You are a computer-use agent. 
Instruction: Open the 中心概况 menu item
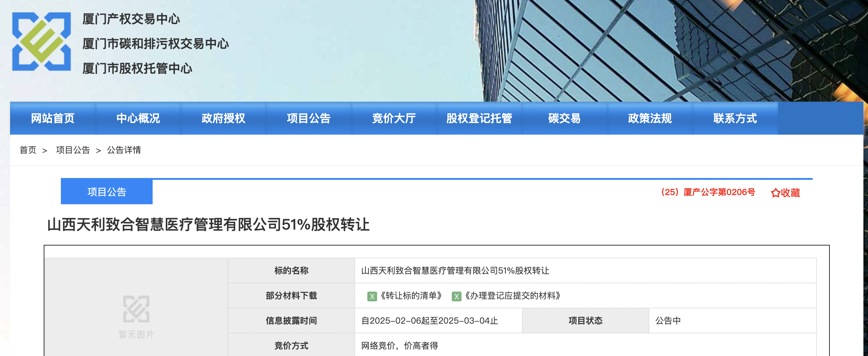click(x=138, y=118)
